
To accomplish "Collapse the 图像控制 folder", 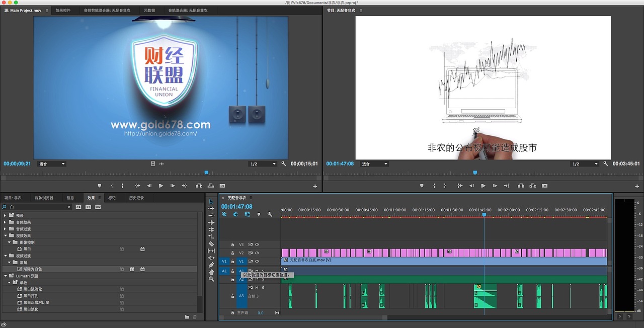I will pos(9,242).
